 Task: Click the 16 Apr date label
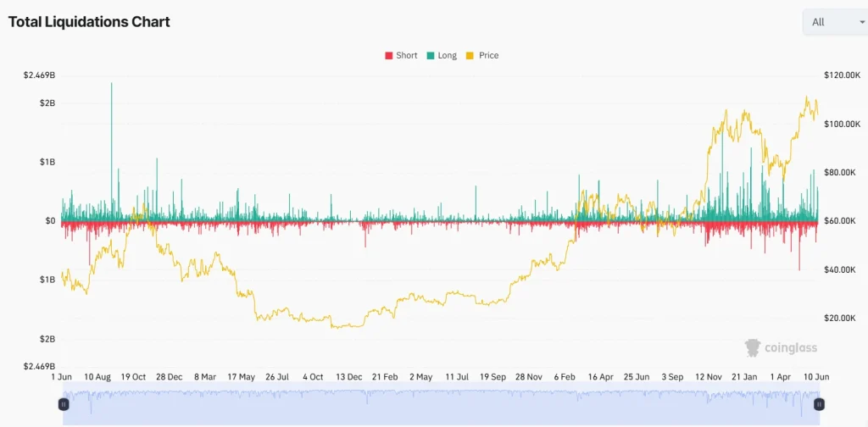pos(601,377)
